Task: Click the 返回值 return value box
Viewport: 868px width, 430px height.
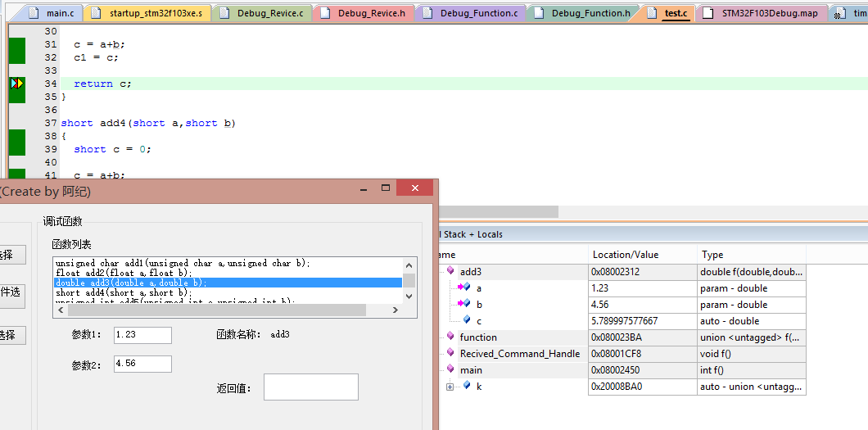Action: click(310, 387)
